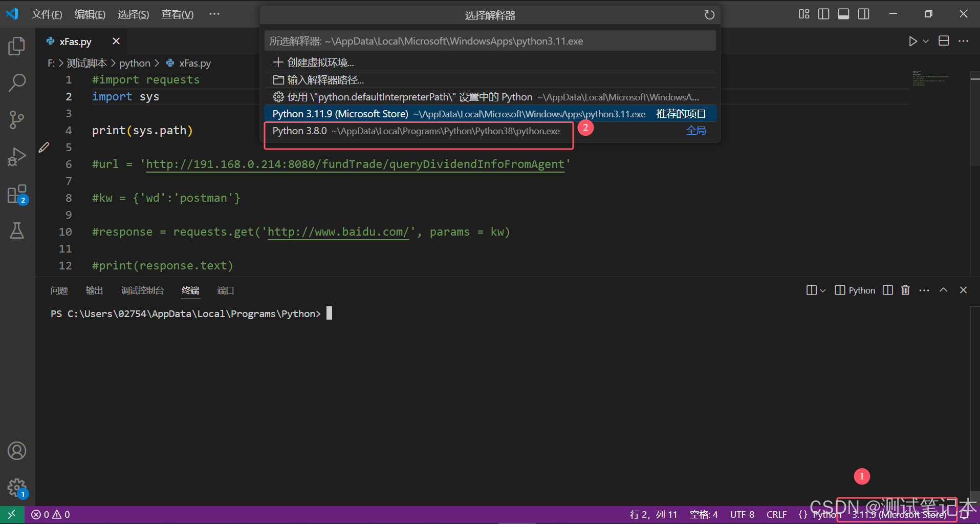
Task: Open the Manage settings gear
Action: pos(16,488)
